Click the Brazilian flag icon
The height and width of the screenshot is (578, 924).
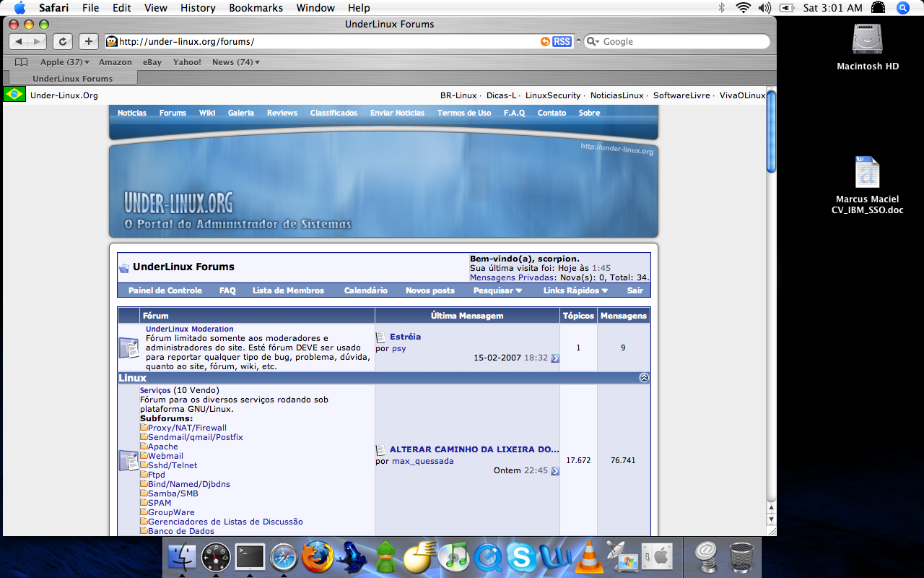[x=14, y=94]
